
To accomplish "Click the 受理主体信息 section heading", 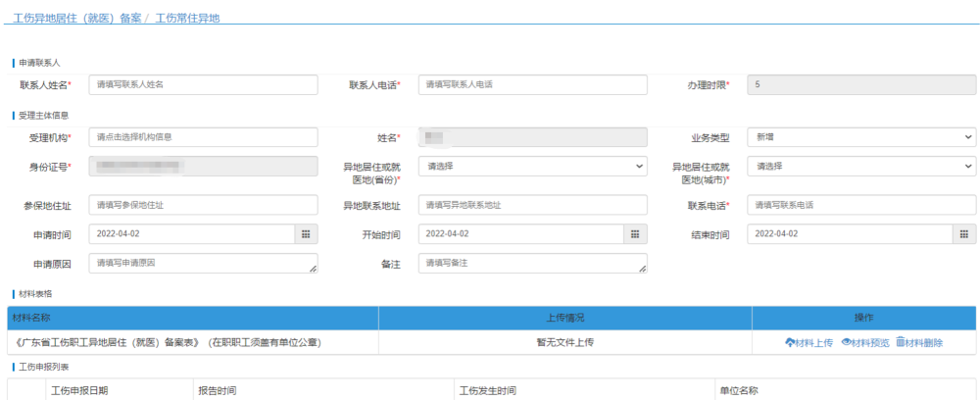I will [x=44, y=116].
